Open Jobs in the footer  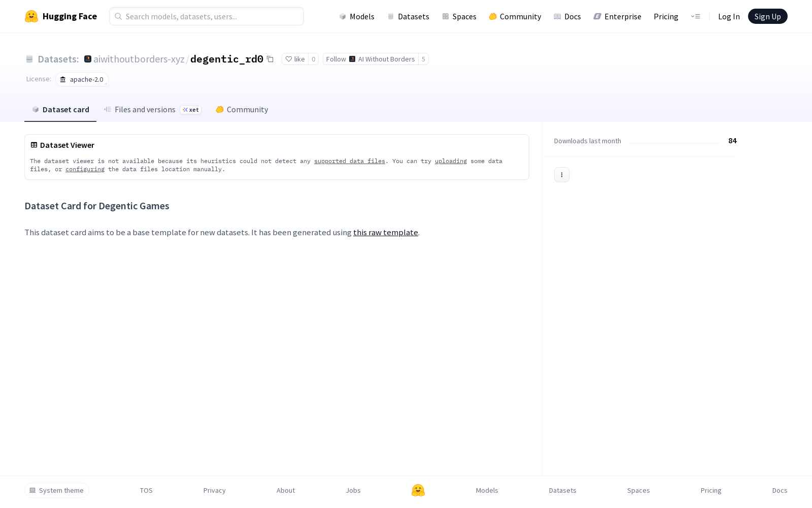pos(353,490)
